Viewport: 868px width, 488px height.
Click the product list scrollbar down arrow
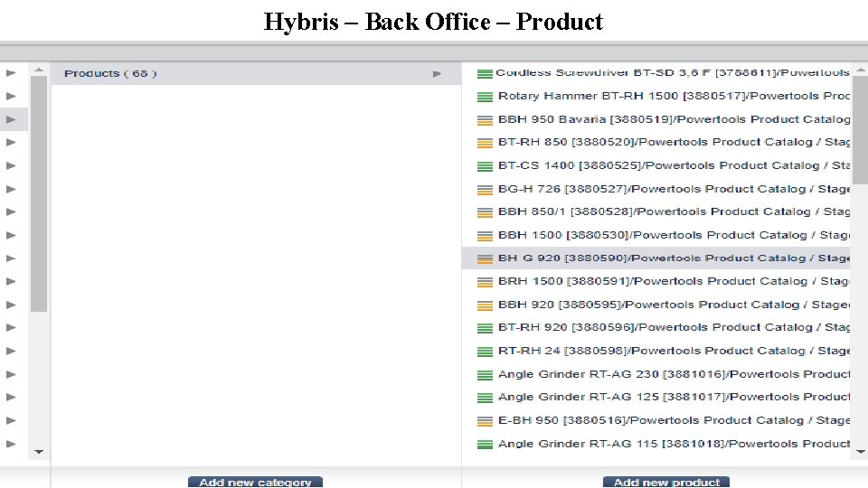(860, 452)
